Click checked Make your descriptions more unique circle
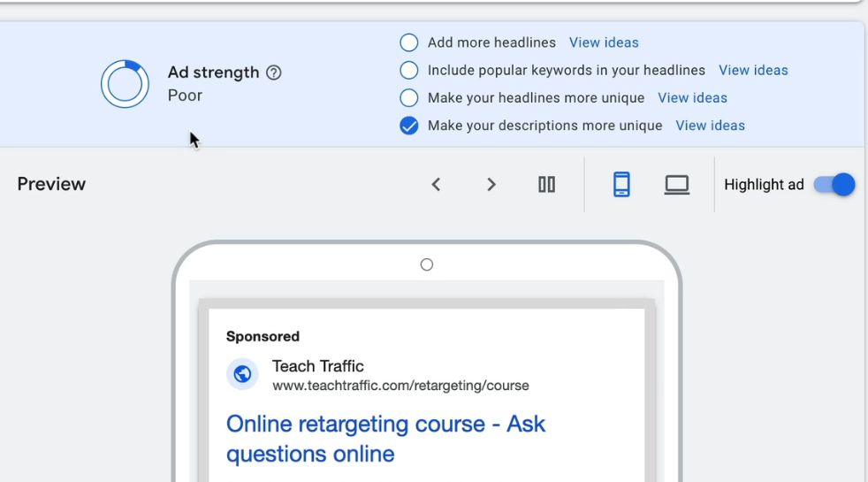This screenshot has height=482, width=868. [x=408, y=126]
